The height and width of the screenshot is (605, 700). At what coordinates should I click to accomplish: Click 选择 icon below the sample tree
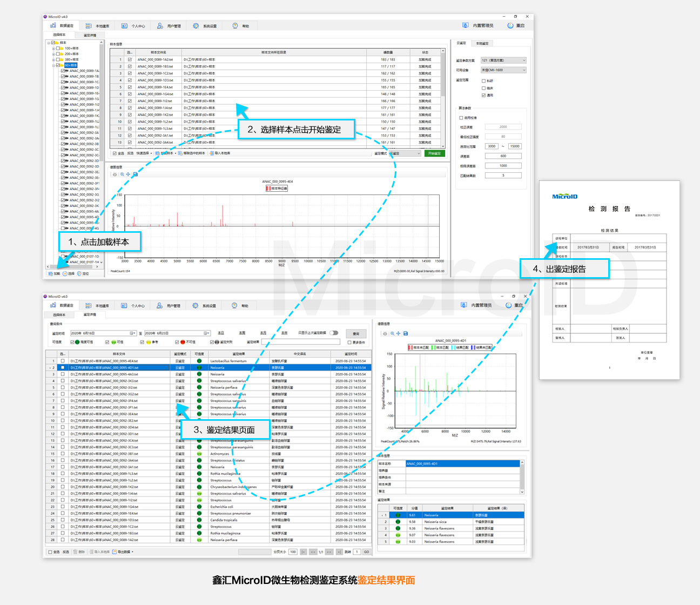coord(65,273)
